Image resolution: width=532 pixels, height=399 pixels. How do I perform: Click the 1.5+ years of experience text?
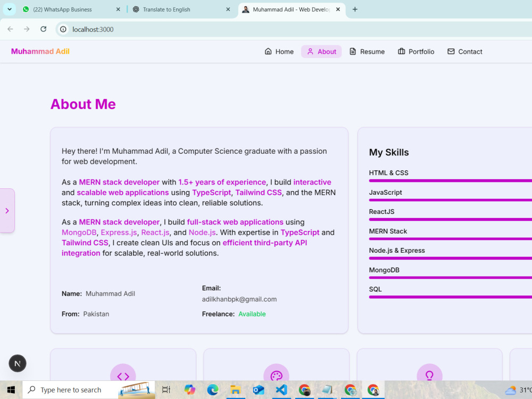pyautogui.click(x=222, y=182)
